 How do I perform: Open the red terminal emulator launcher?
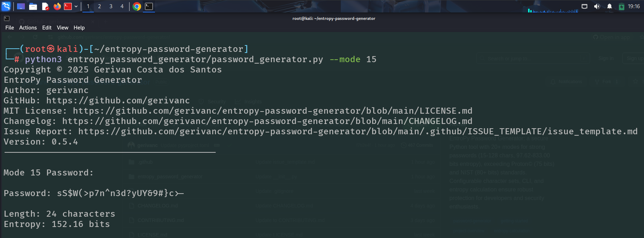(x=68, y=6)
